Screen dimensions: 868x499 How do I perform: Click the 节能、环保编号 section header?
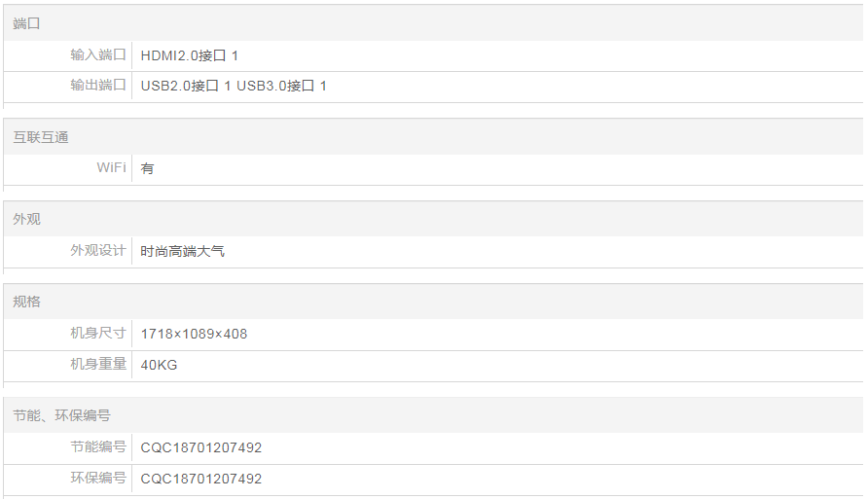[x=433, y=415]
